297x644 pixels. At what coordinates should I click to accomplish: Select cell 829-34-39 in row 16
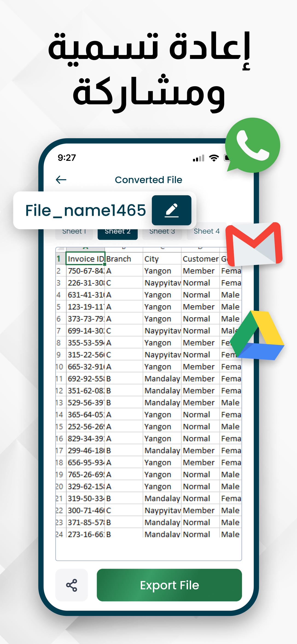85,439
